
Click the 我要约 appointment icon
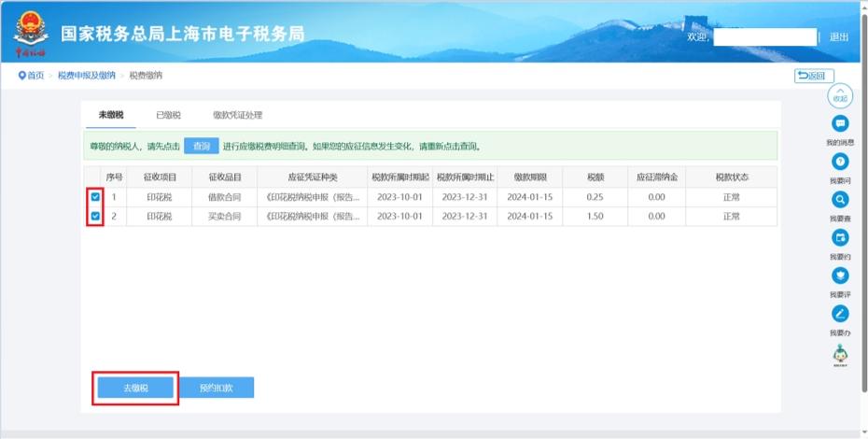(x=840, y=237)
